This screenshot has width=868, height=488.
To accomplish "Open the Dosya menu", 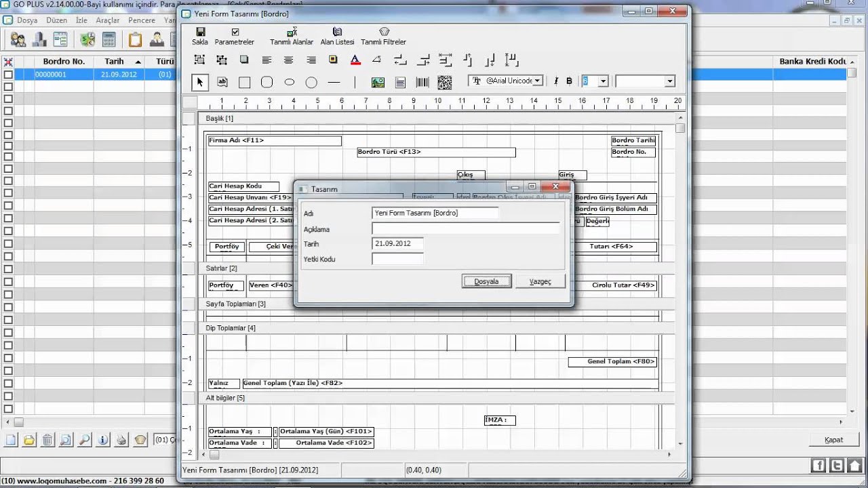I will (27, 20).
